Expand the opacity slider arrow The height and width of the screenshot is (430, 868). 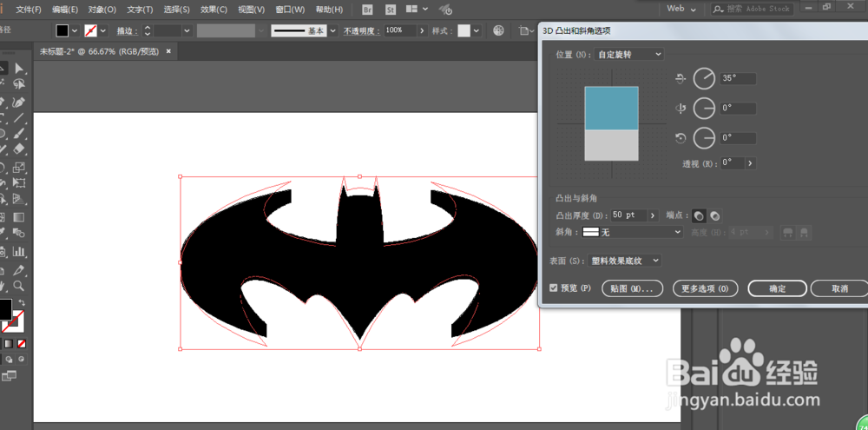[423, 30]
